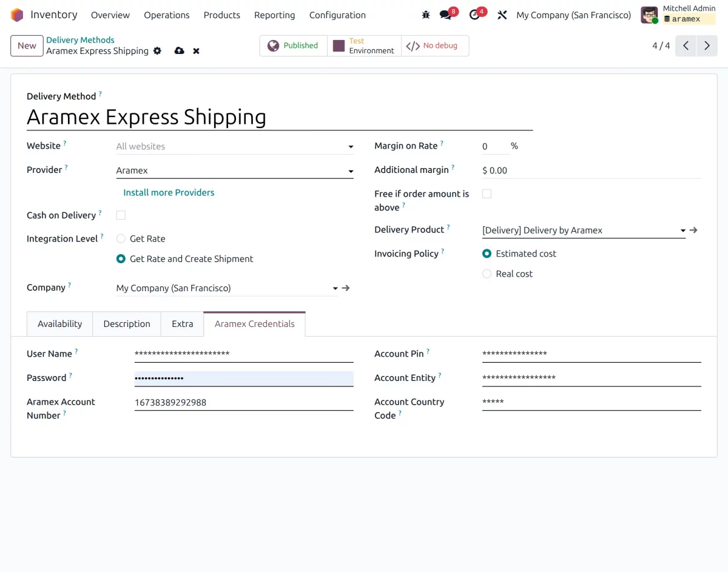
Task: Expand the Provider dropdown arrow
Action: (351, 172)
